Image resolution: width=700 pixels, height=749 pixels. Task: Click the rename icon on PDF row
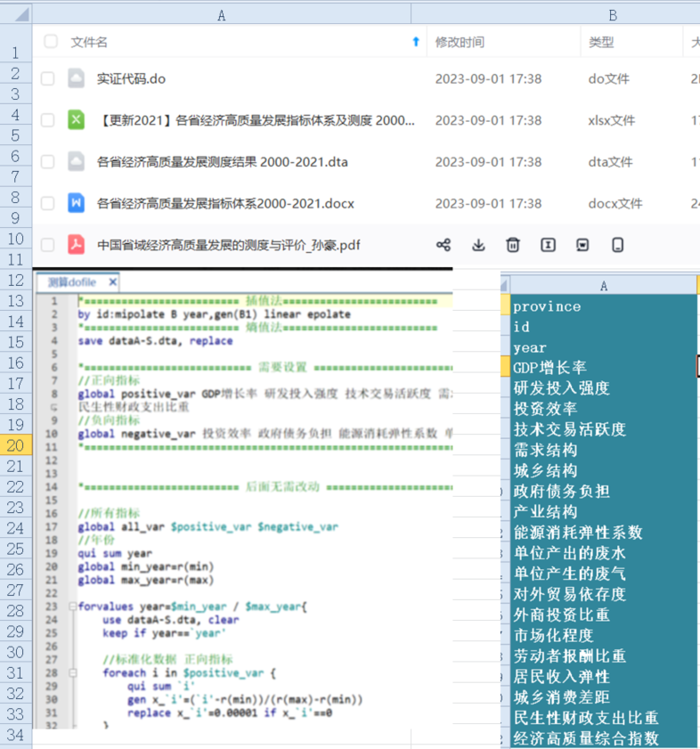(x=548, y=245)
